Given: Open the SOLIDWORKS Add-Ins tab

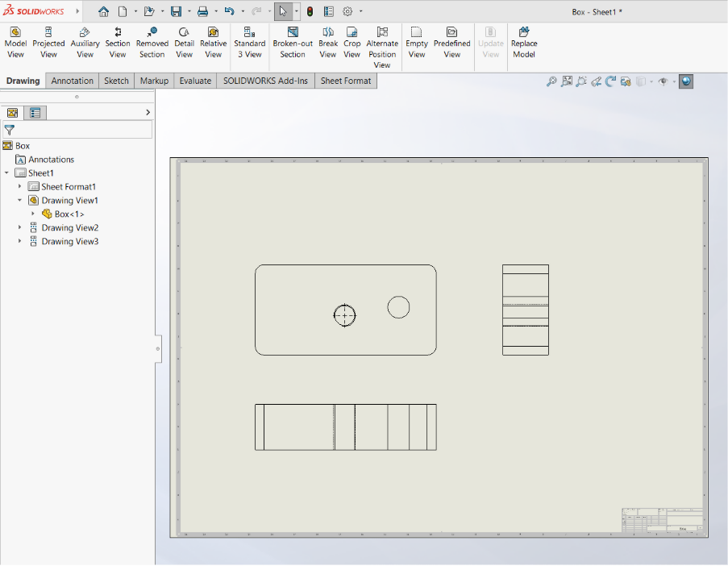Looking at the screenshot, I should [x=265, y=81].
